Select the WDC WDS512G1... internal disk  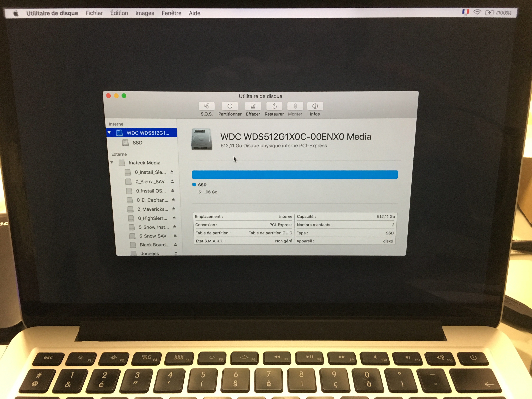pos(142,133)
